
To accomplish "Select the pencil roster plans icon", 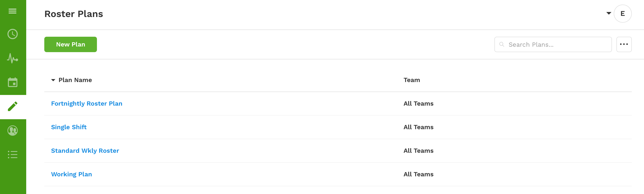I will (x=12, y=106).
